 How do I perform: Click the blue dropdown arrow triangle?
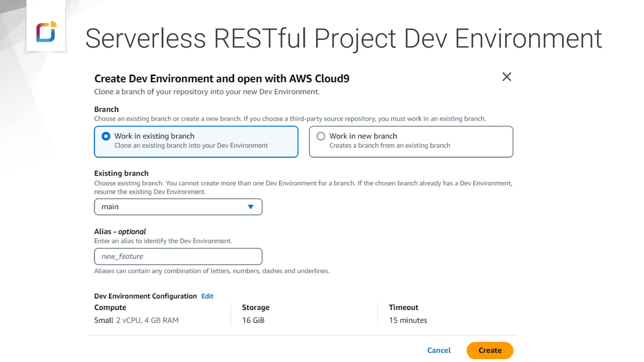(250, 207)
